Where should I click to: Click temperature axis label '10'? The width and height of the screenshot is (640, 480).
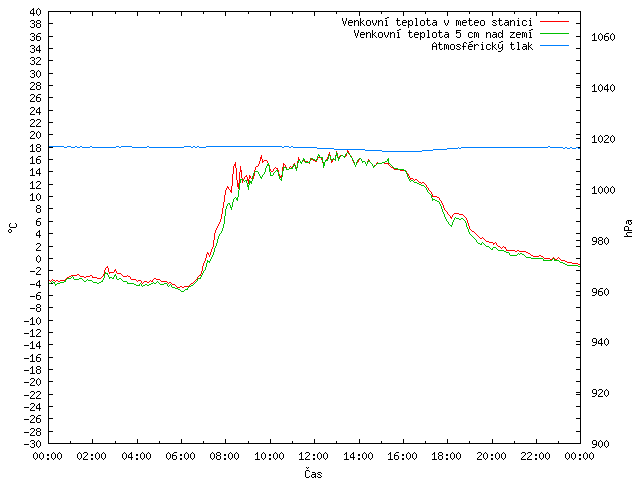(36, 197)
